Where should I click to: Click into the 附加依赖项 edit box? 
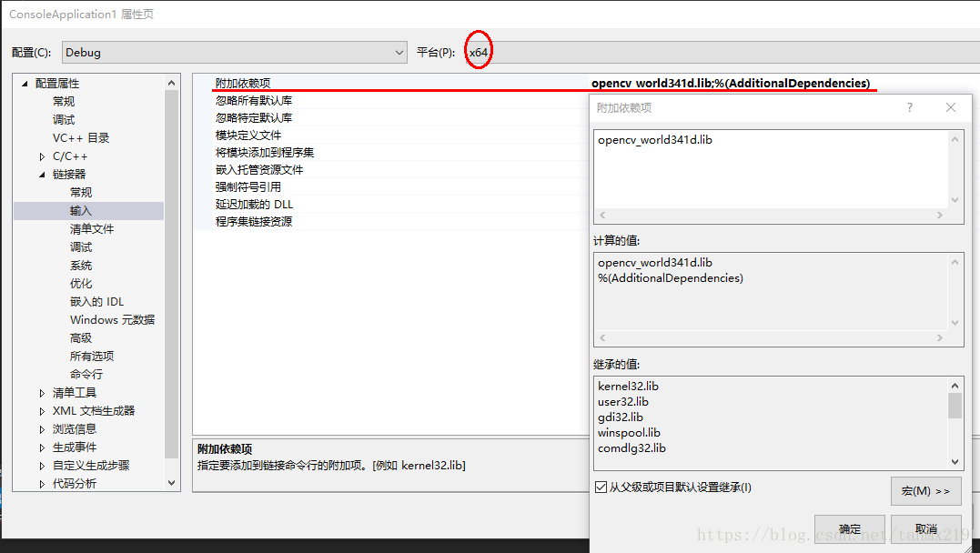(772, 169)
